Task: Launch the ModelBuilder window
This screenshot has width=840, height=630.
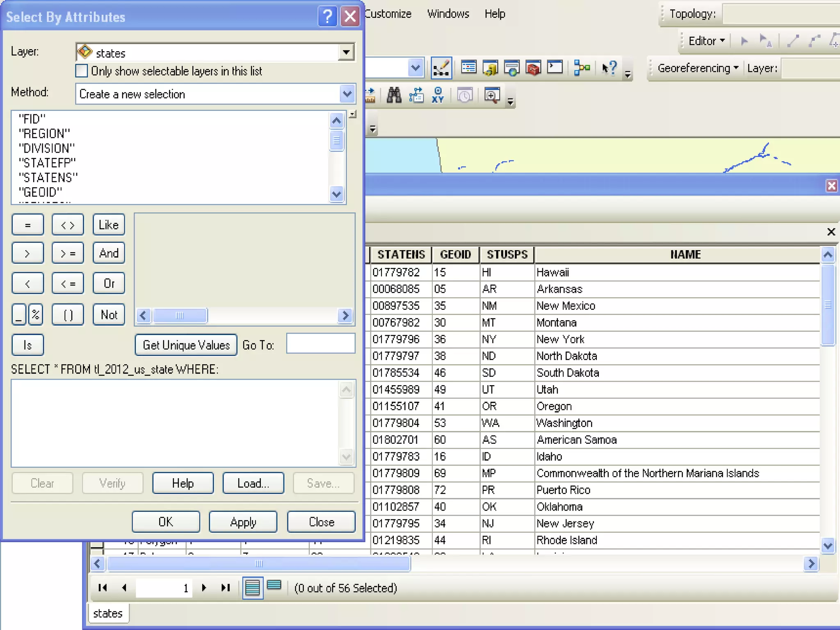Action: [582, 68]
